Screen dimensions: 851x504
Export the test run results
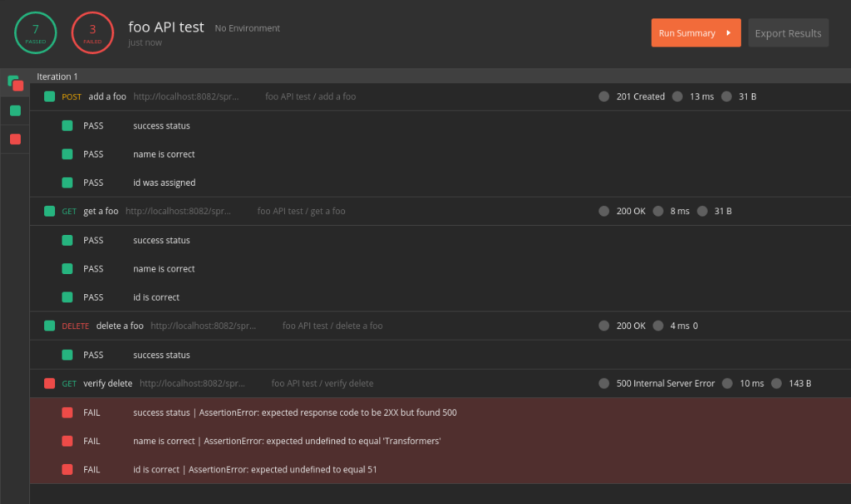point(788,33)
